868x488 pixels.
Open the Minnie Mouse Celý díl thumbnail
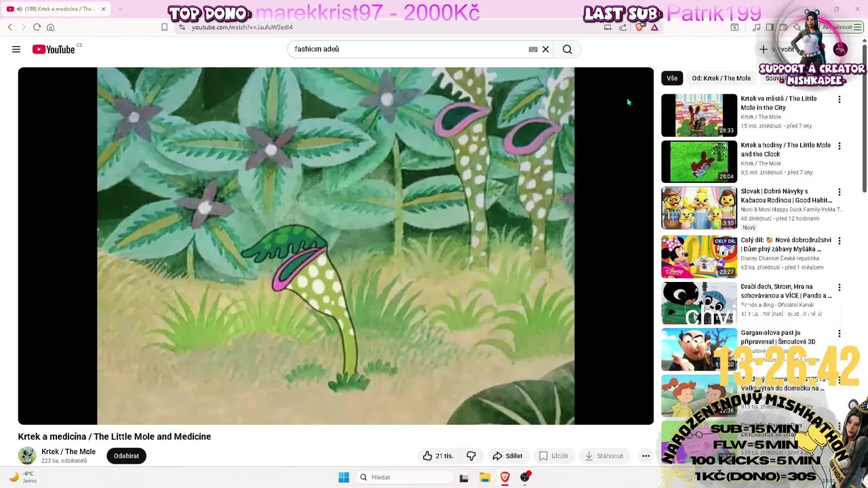[699, 256]
